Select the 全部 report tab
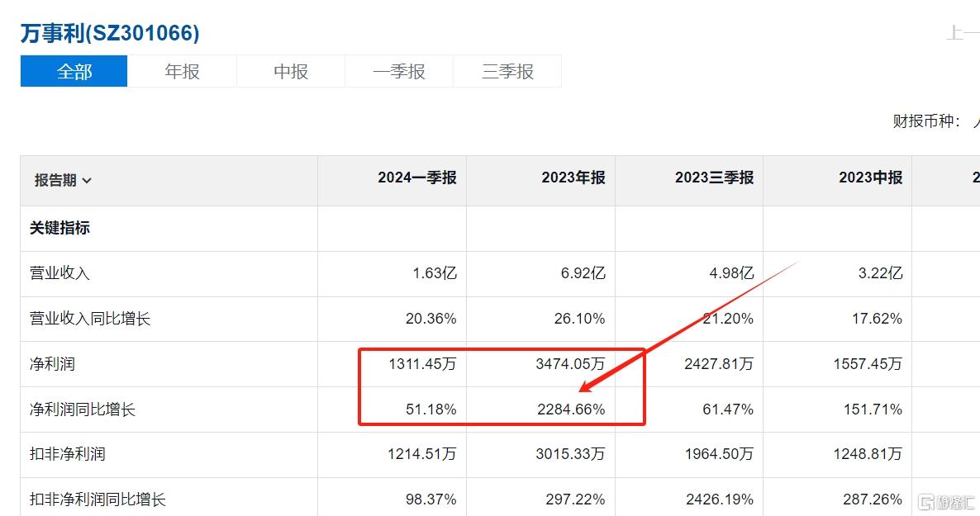This screenshot has width=980, height=516. (74, 71)
